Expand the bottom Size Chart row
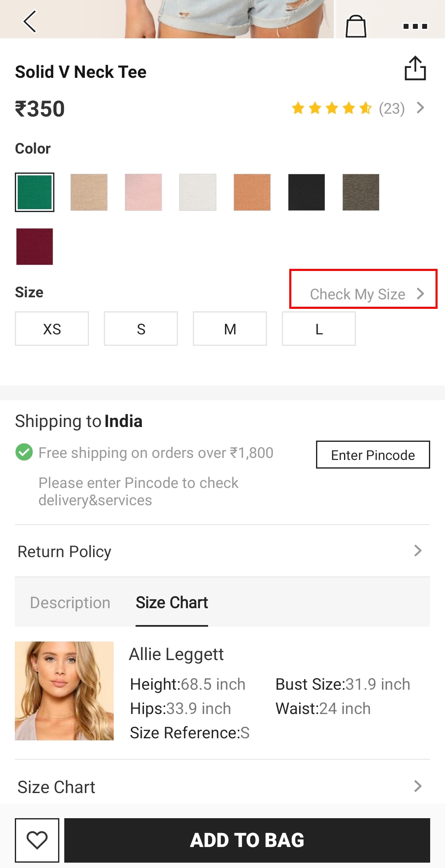This screenshot has height=868, width=445. tap(222, 786)
